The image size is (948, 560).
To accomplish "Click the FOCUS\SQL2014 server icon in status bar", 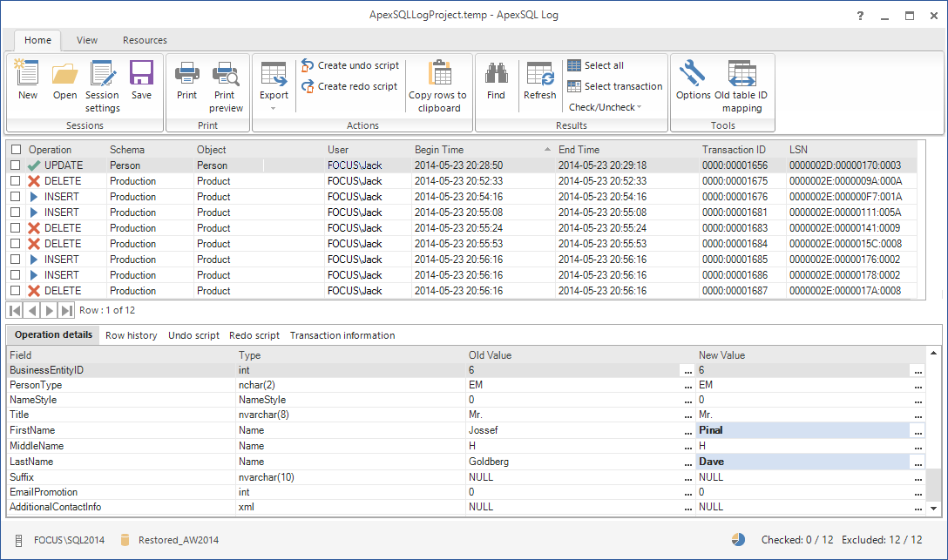I will 19,540.
